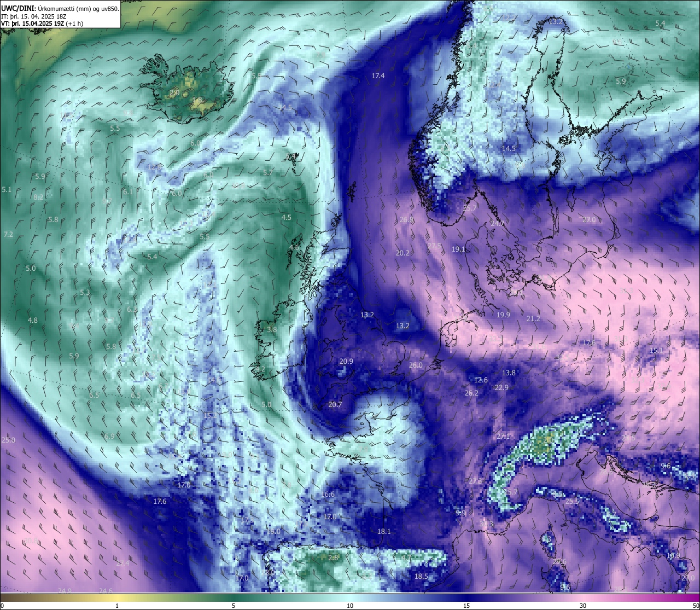This screenshot has height=610, width=700.
Task: Click the 19.0 value off northwest Spain
Action: tap(273, 531)
